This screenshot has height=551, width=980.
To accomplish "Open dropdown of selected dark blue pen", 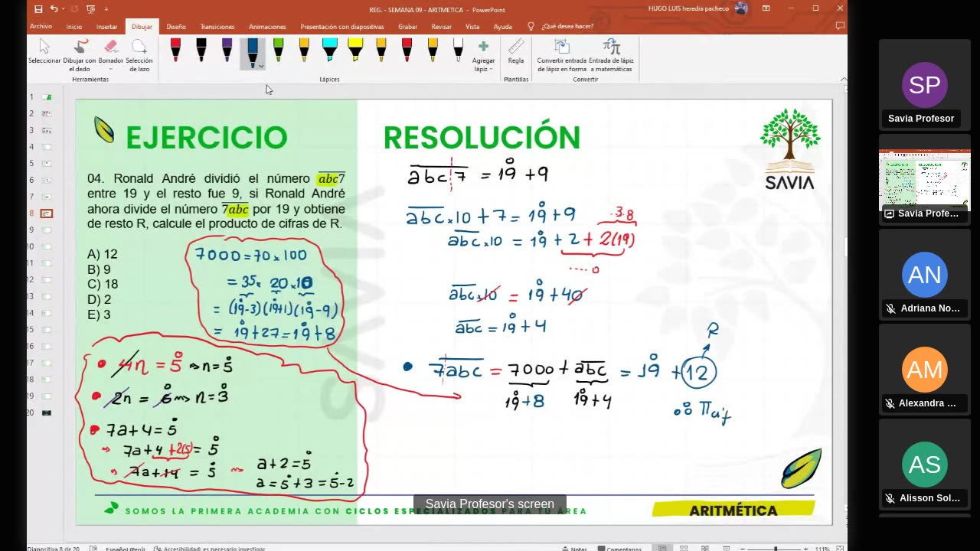I will click(x=261, y=67).
